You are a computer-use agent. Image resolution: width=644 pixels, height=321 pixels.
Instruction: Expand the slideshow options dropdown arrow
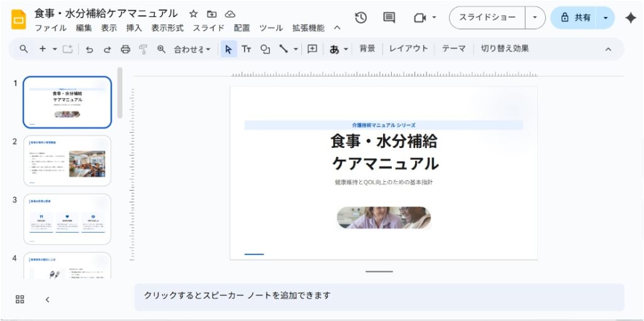pyautogui.click(x=535, y=18)
